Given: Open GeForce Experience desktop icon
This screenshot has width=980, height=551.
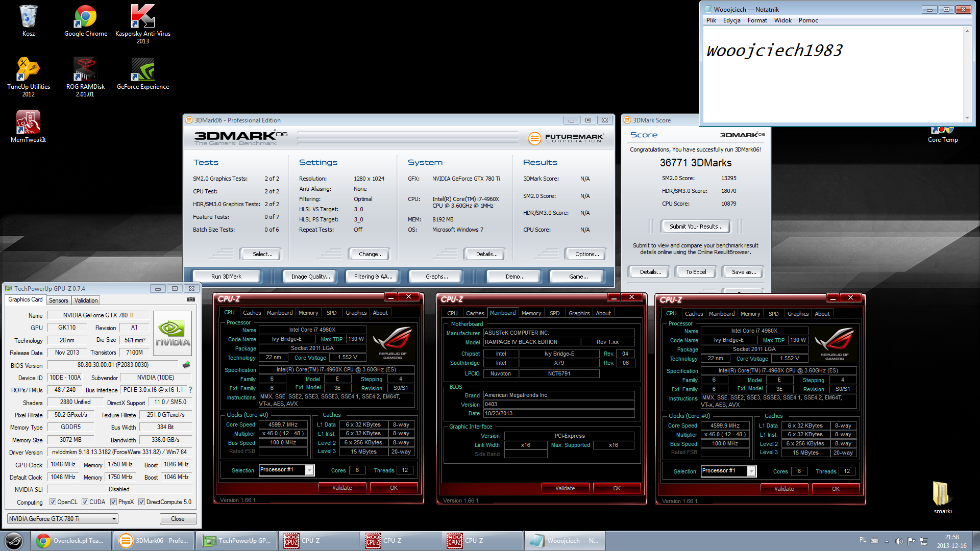Looking at the screenshot, I should (x=143, y=73).
